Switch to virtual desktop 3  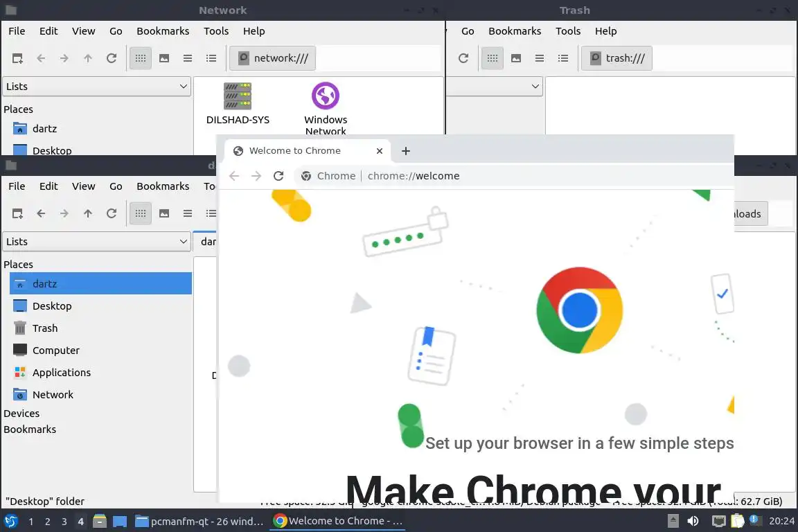(64, 522)
